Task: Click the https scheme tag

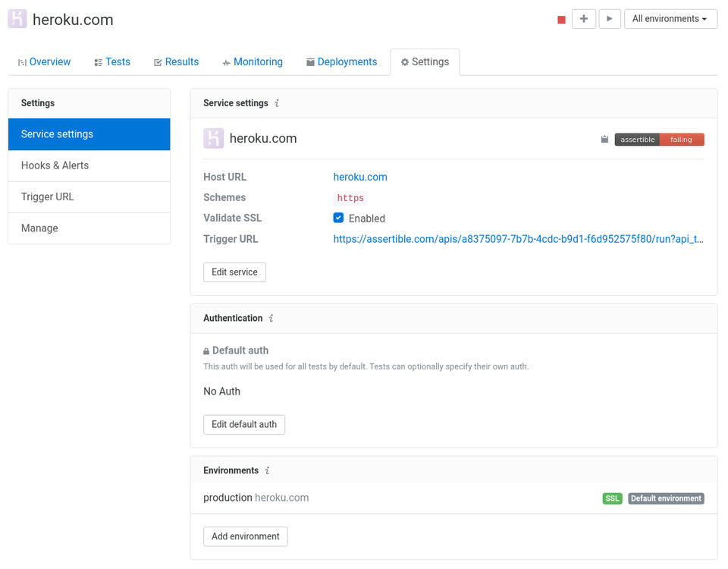Action: [x=350, y=198]
